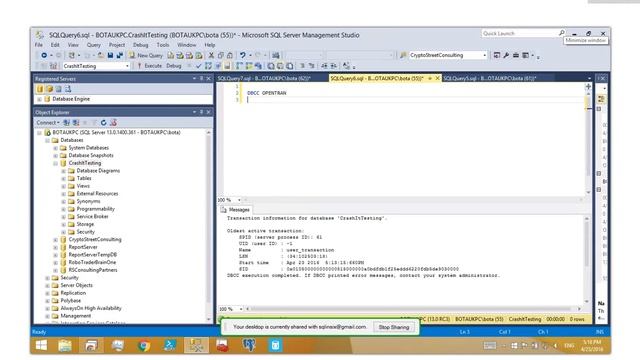Open the View menu

click(x=73, y=45)
